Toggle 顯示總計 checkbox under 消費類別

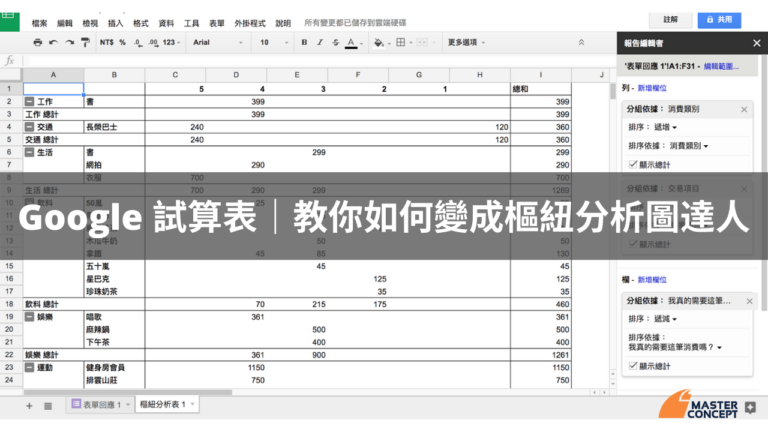point(633,164)
